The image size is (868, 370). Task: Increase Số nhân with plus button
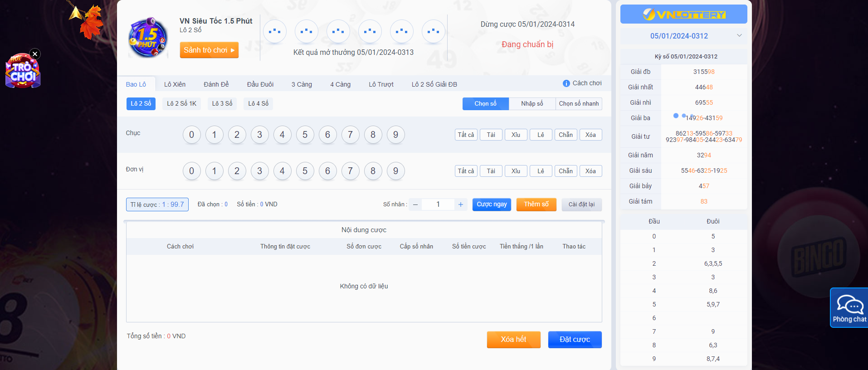461,204
